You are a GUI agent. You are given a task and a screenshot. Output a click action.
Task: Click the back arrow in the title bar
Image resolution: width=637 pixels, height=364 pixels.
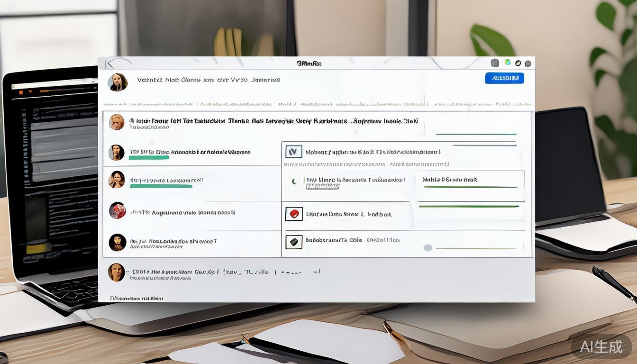[109, 64]
